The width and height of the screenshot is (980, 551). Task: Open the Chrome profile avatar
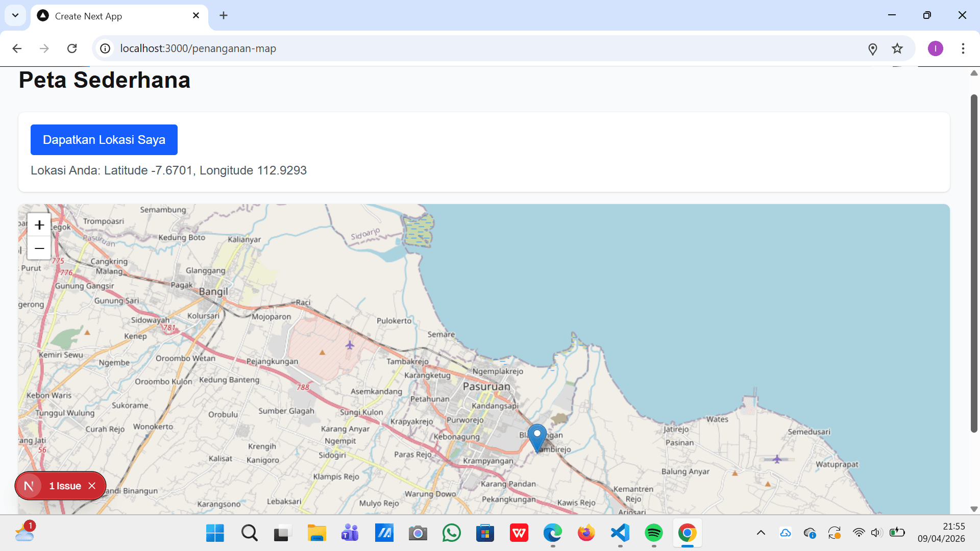pos(936,48)
